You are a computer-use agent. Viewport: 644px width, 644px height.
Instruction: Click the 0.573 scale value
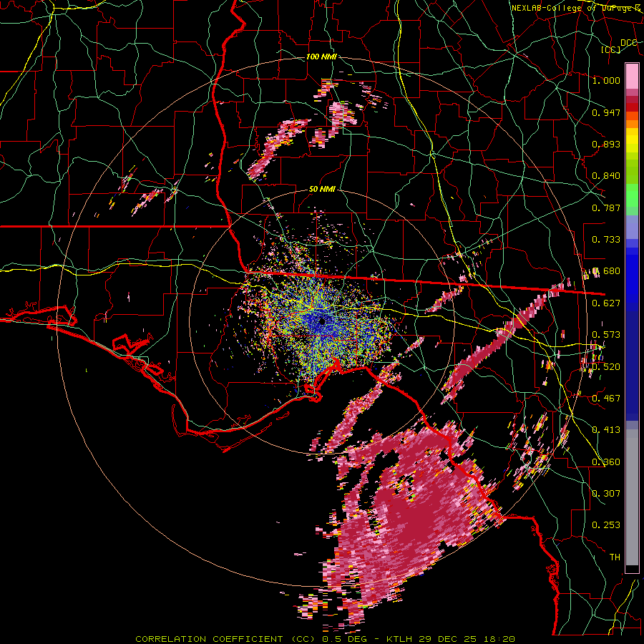point(606,335)
